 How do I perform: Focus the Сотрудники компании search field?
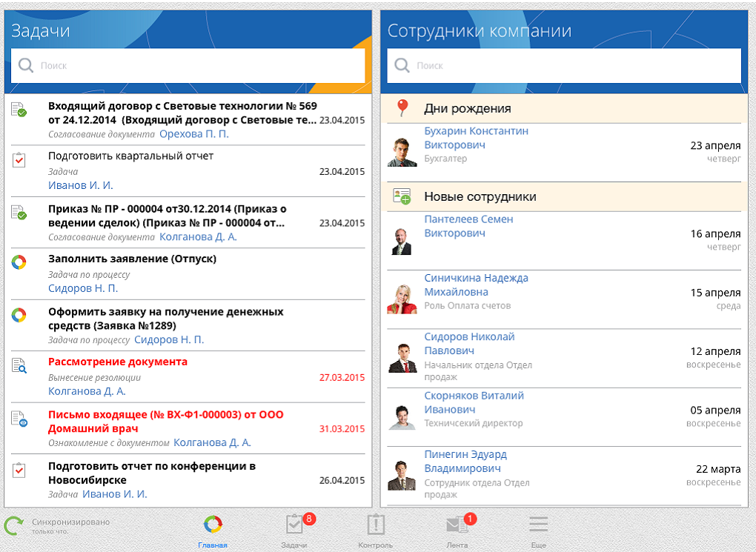pyautogui.click(x=564, y=65)
